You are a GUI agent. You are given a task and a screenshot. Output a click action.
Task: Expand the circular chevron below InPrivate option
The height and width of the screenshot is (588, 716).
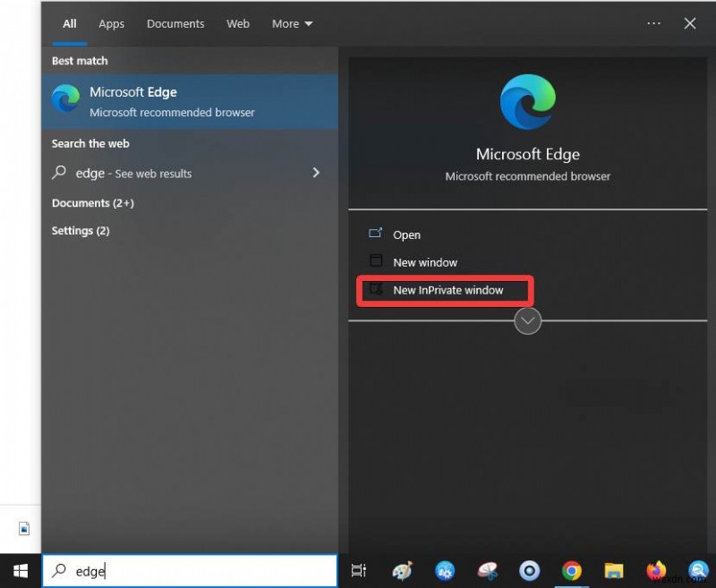point(527,320)
